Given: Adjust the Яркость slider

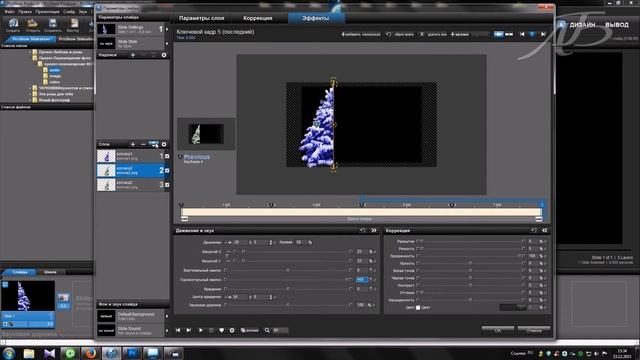Looking at the screenshot, I should pyautogui.click(x=470, y=263).
